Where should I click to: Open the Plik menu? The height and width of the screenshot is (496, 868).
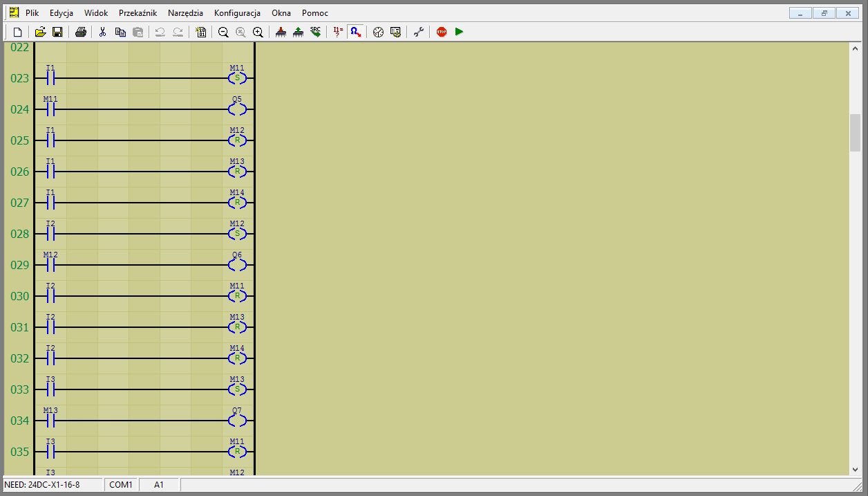point(32,13)
